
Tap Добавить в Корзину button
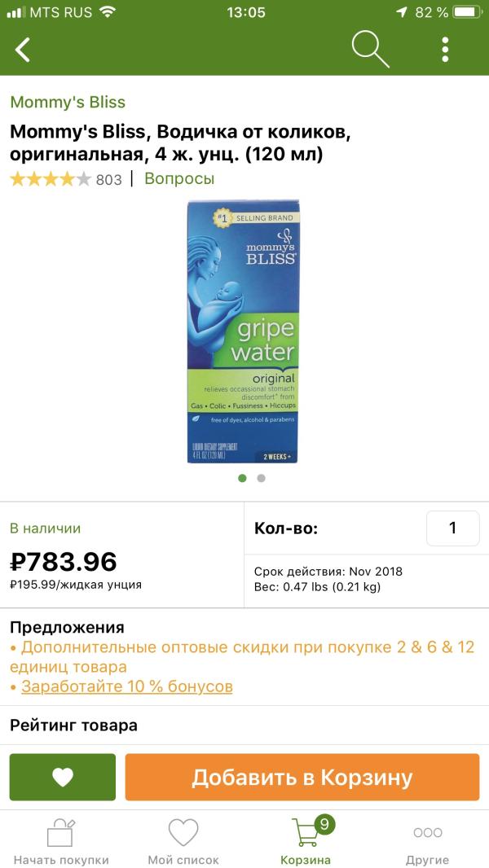[x=302, y=778]
